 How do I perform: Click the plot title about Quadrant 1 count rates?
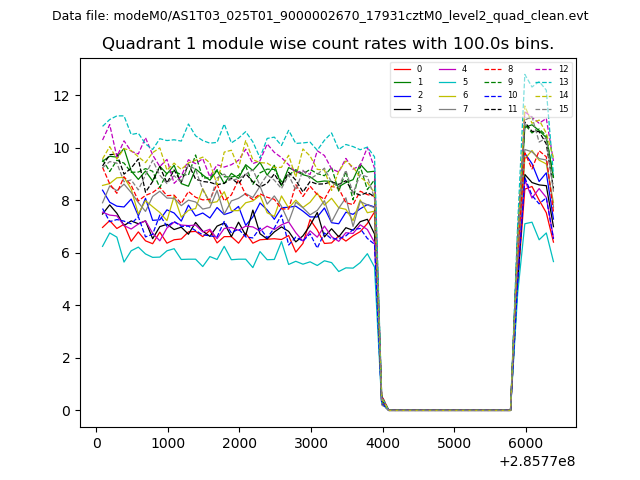328,44
